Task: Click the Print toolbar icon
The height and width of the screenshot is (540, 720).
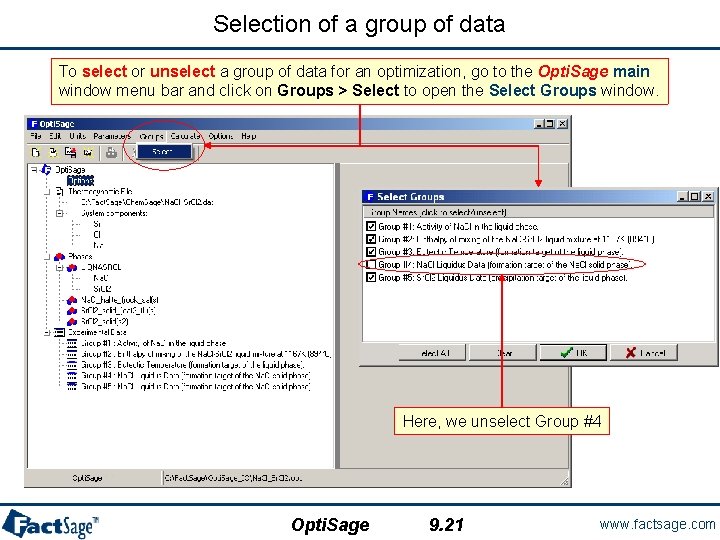Action: pyautogui.click(x=111, y=152)
